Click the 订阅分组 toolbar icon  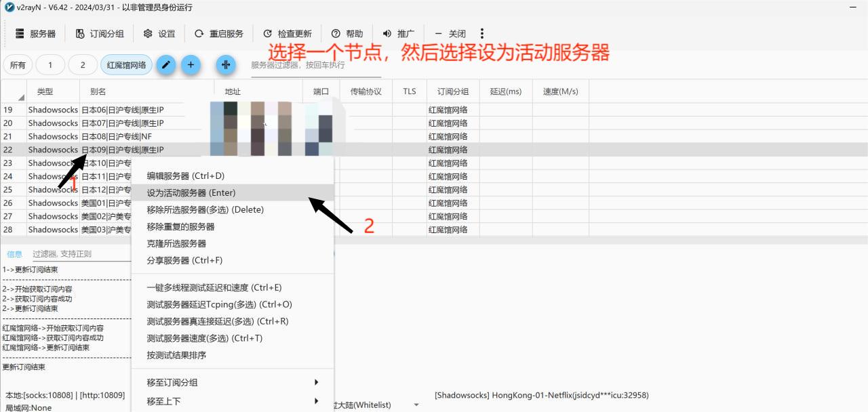pos(80,34)
